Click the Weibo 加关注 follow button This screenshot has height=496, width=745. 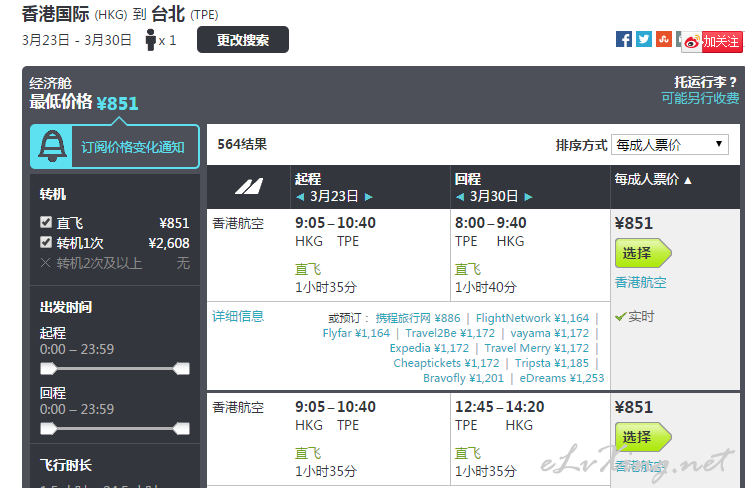click(x=712, y=42)
